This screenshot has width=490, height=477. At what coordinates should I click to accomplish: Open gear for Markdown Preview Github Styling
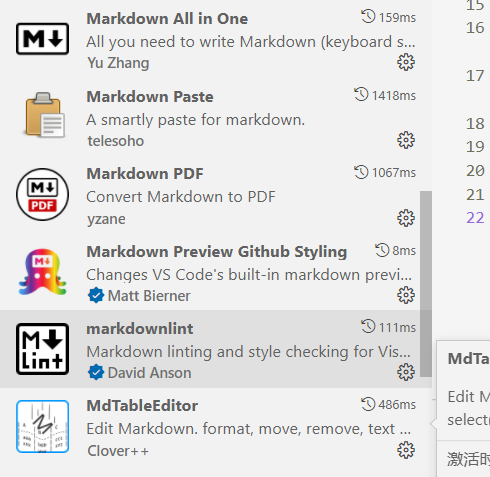tap(406, 295)
